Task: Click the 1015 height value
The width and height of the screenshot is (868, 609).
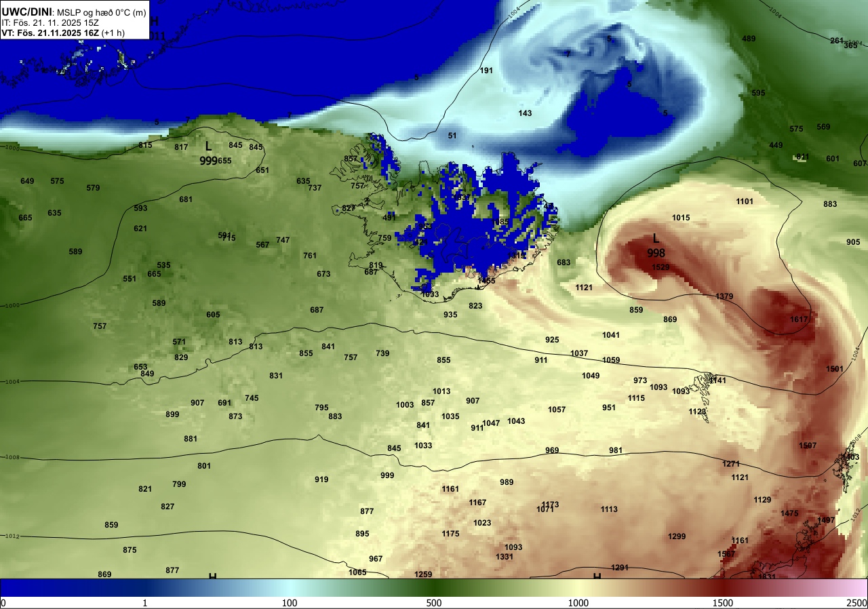Action: (681, 218)
